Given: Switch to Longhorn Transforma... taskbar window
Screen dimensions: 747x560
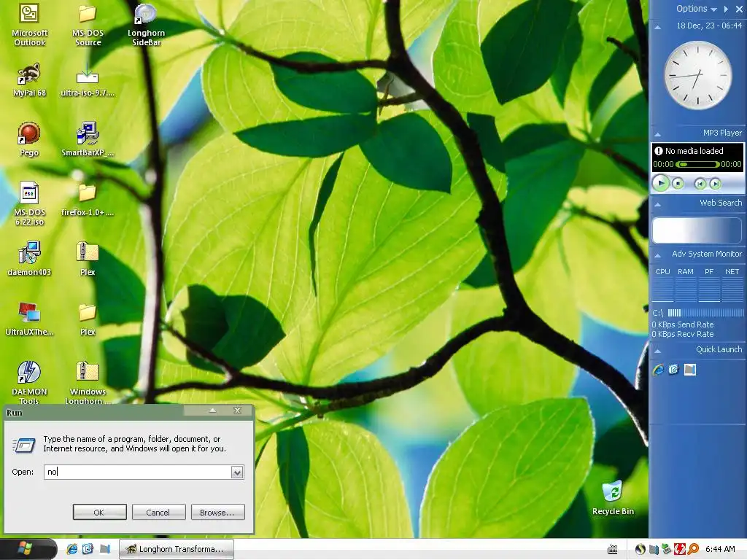Looking at the screenshot, I should pyautogui.click(x=176, y=549).
